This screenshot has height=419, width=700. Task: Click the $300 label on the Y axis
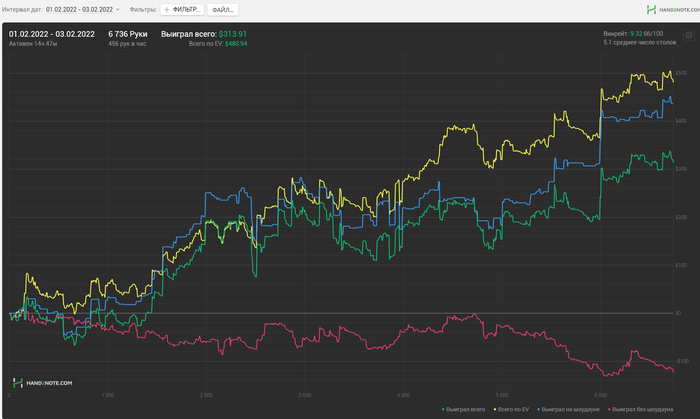click(681, 169)
